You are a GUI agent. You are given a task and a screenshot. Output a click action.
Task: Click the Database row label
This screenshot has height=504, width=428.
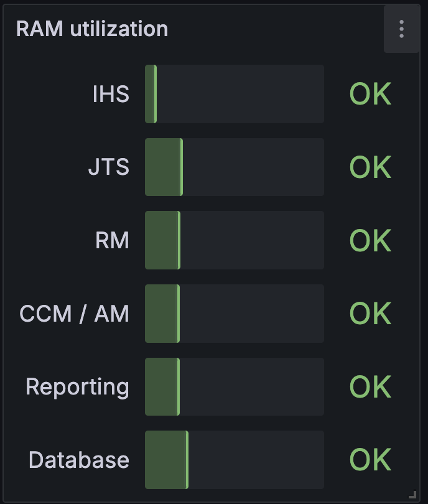[x=79, y=460]
